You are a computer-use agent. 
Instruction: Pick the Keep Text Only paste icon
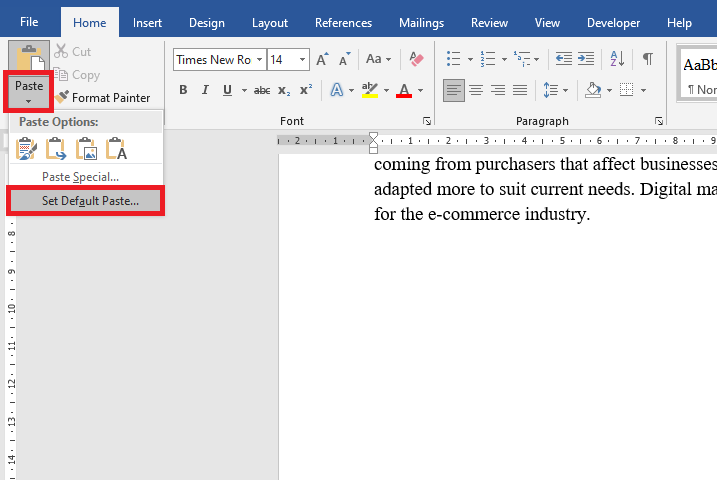[117, 150]
